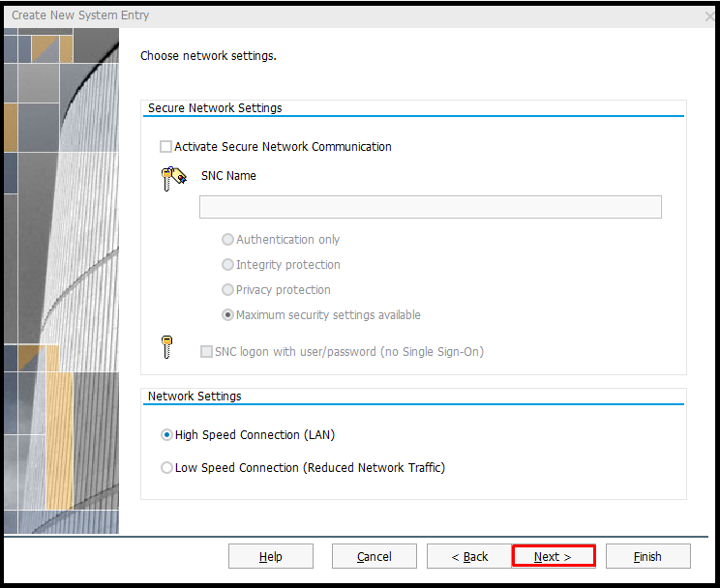Viewport: 720px width, 588px height.
Task: Click the single key icon near SNC logon
Action: click(166, 347)
